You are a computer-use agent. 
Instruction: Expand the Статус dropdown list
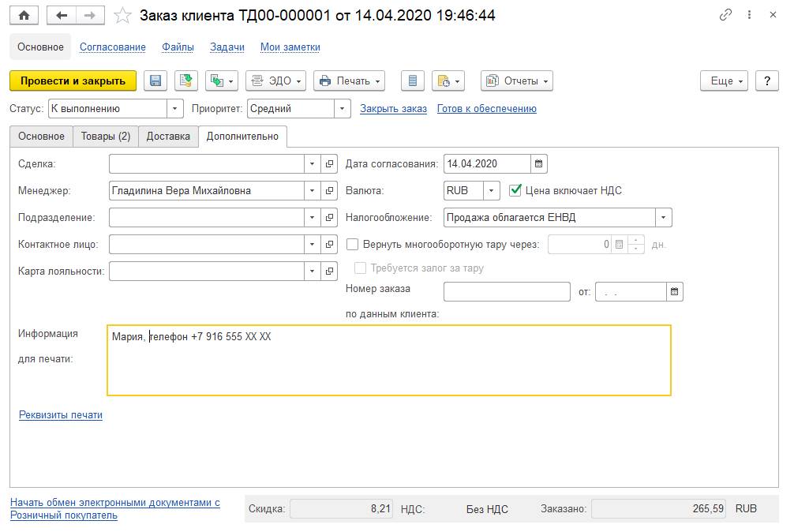tap(174, 109)
